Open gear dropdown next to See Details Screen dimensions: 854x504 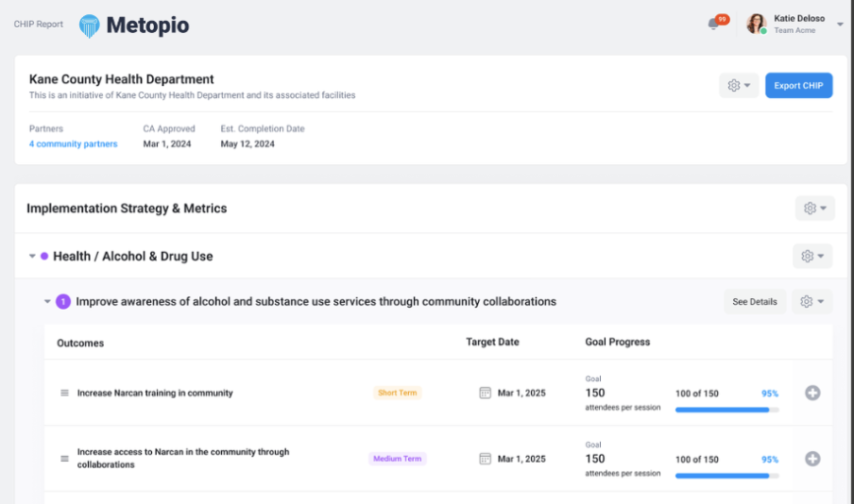click(x=811, y=301)
